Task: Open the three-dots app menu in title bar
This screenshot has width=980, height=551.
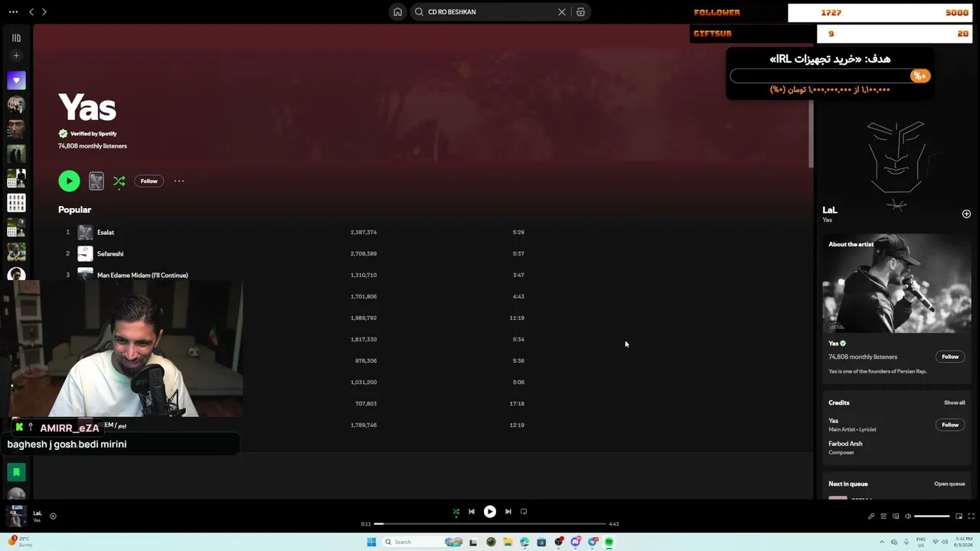Action: click(x=13, y=12)
